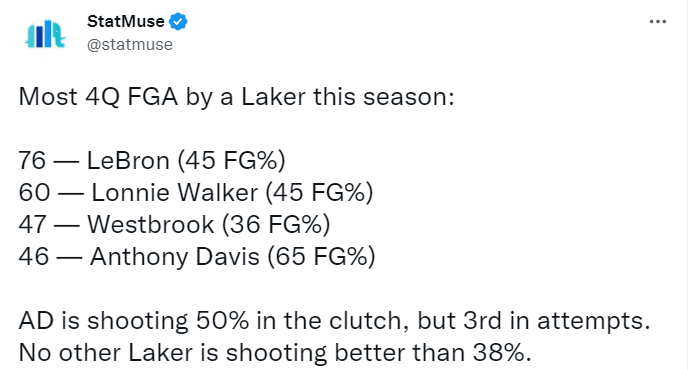Open the three-dot more options menu
The width and height of the screenshot is (689, 370).
coord(658,22)
